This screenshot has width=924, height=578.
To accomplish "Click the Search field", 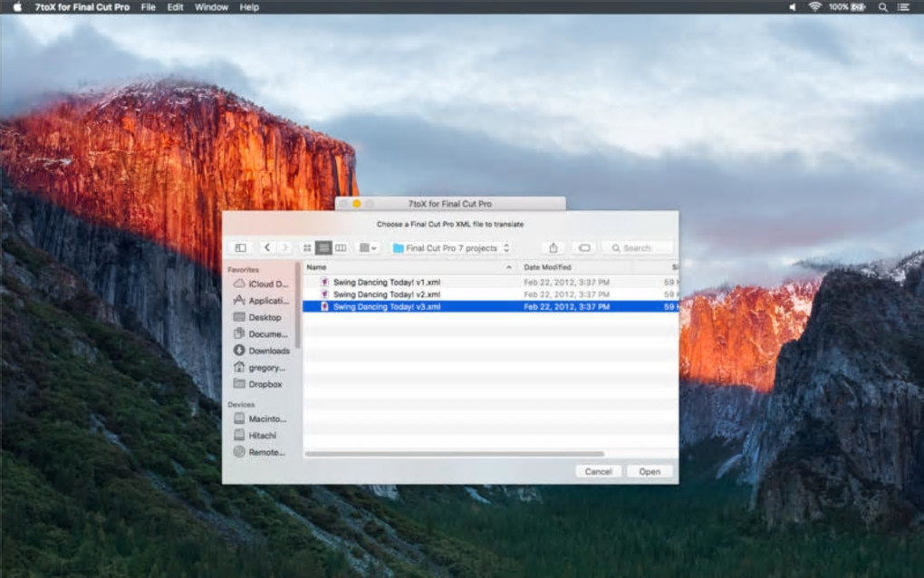I will pos(639,248).
